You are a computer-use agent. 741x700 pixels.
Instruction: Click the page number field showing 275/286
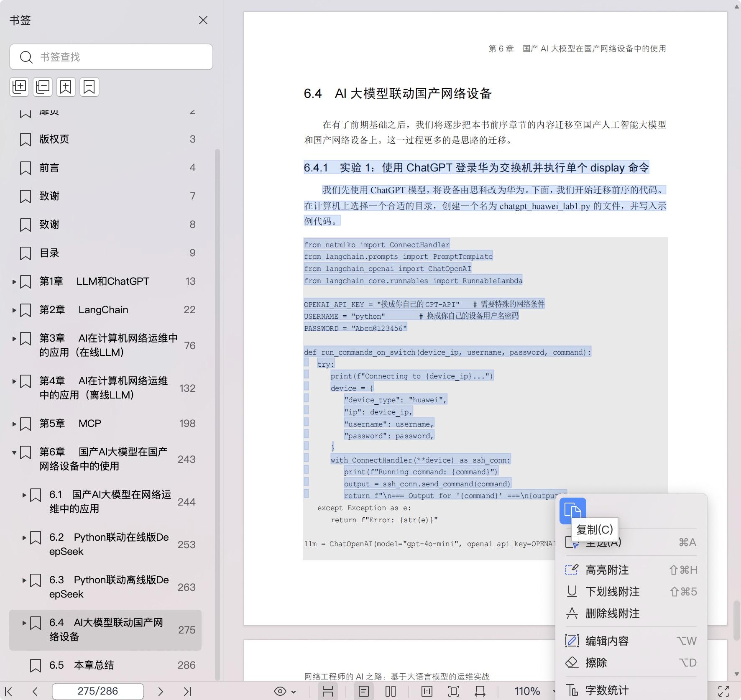point(97,691)
